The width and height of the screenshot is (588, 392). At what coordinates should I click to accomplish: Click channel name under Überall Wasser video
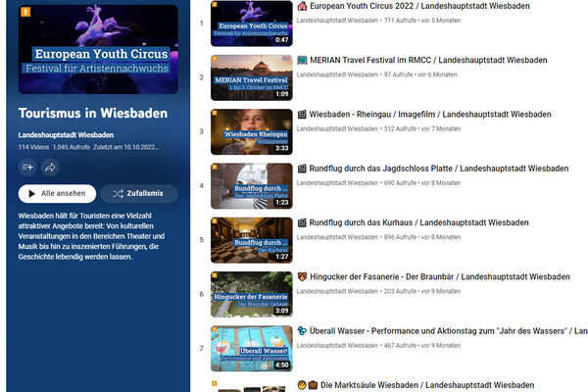coord(337,346)
